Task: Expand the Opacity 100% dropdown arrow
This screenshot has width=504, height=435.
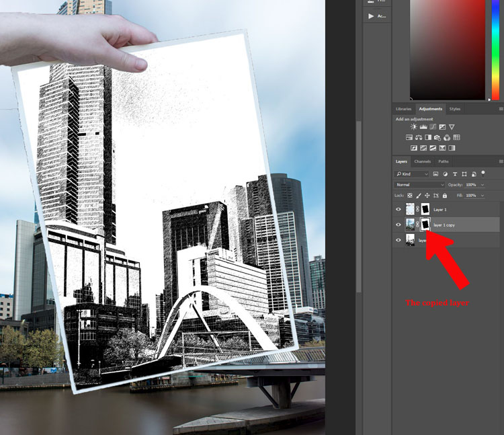Action: (482, 185)
